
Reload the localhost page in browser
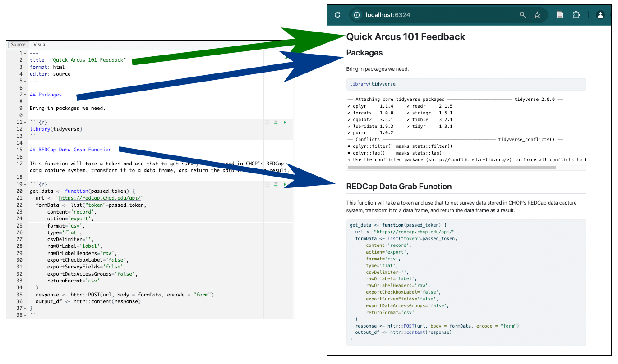pos(337,15)
